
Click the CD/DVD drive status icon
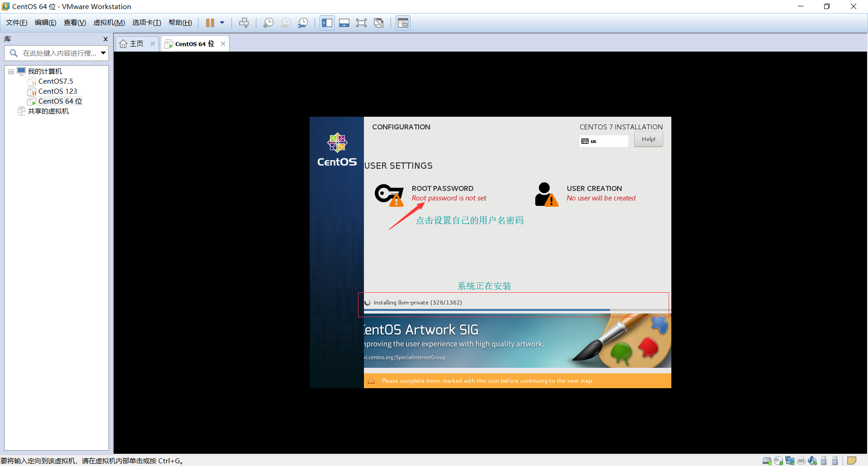(778, 461)
